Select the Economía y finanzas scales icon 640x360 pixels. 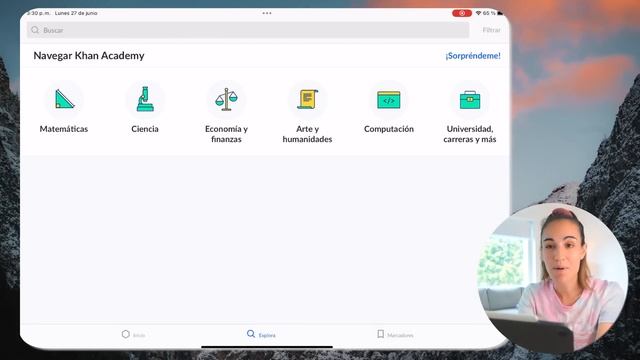coord(226,99)
